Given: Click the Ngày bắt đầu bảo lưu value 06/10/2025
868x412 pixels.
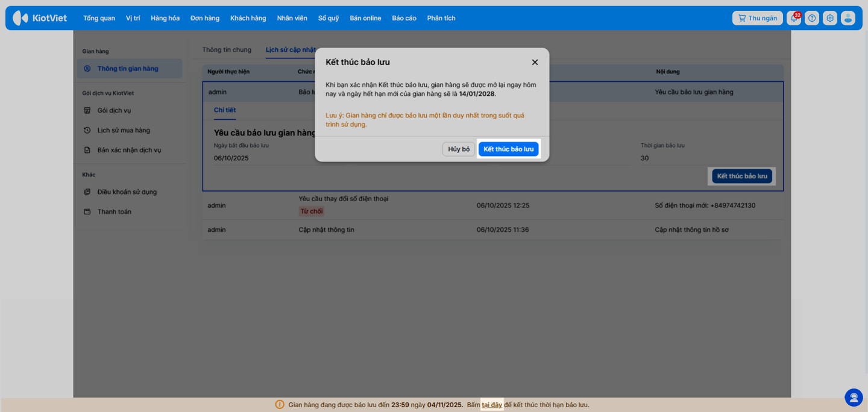Looking at the screenshot, I should coord(231,158).
